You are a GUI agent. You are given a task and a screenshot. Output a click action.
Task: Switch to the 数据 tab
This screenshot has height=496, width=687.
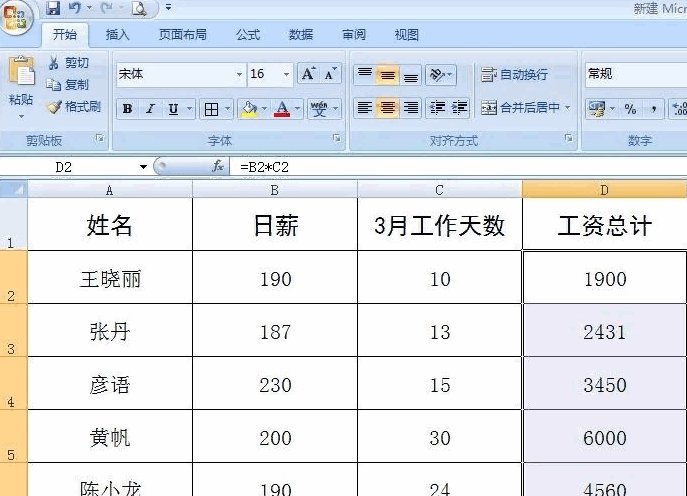point(301,35)
